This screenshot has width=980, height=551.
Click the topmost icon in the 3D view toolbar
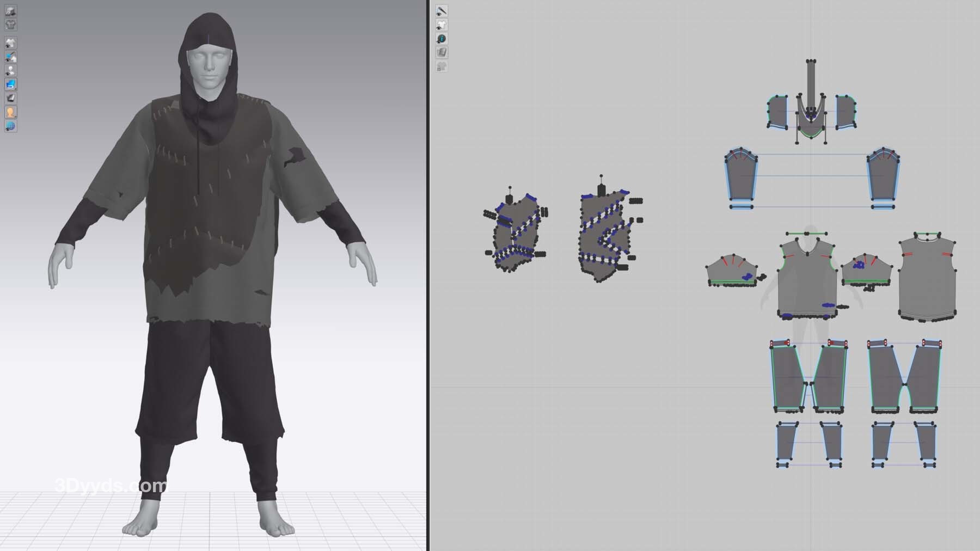coord(10,11)
